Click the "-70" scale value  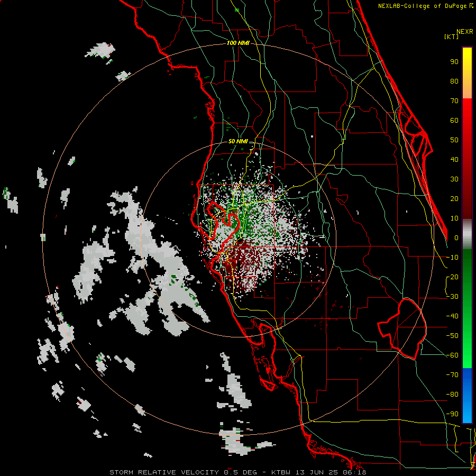(452, 375)
